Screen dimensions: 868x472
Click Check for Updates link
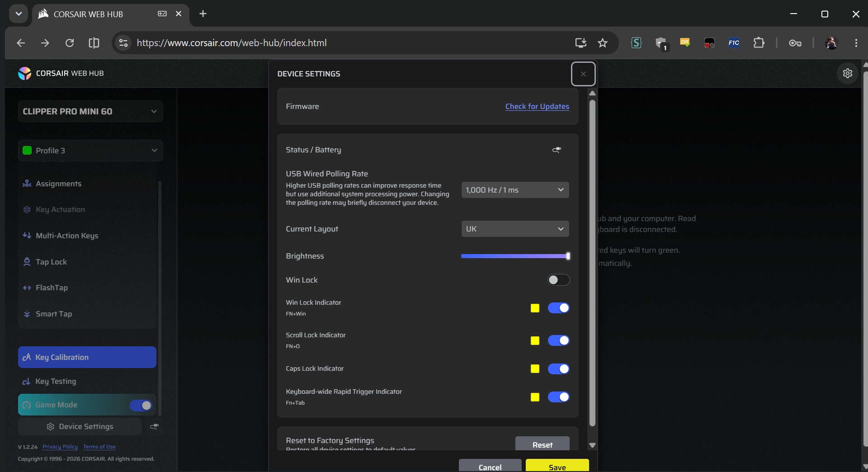click(537, 106)
